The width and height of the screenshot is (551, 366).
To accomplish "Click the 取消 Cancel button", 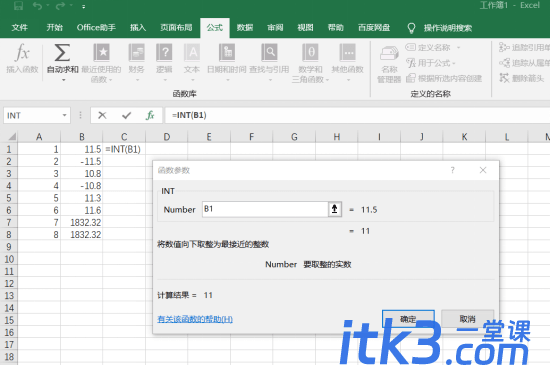I will [x=467, y=319].
